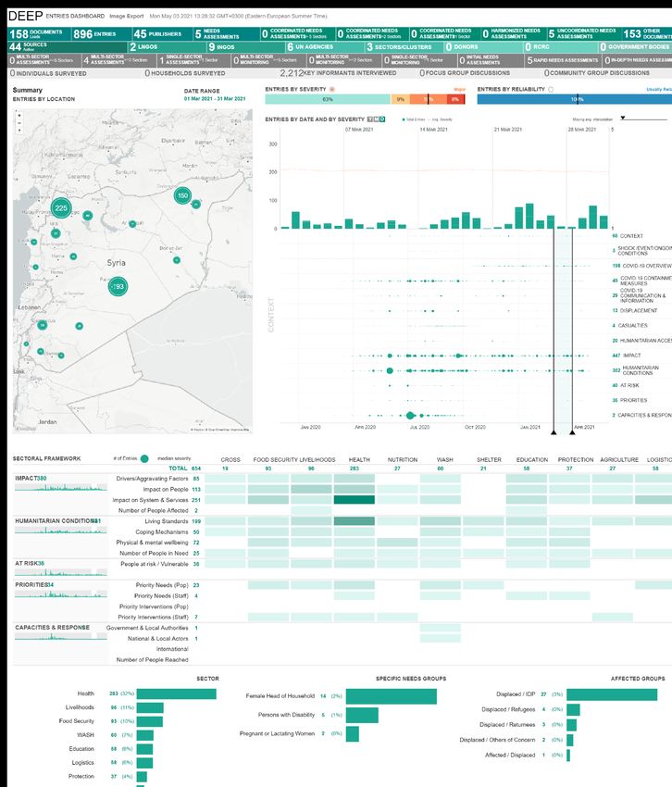This screenshot has width=672, height=787.
Task: Click the HEALTH sector column header
Action: (359, 460)
